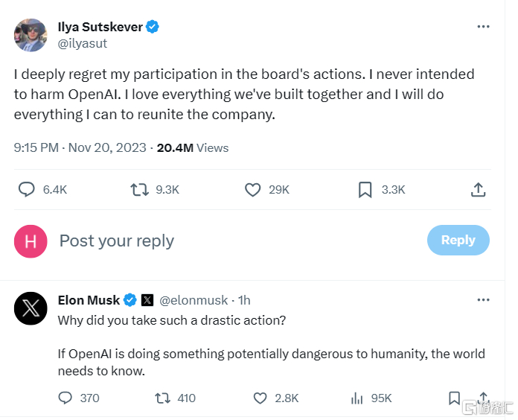Repost Ilya Sutskever's tweet
This screenshot has height=420, width=518.
click(139, 189)
